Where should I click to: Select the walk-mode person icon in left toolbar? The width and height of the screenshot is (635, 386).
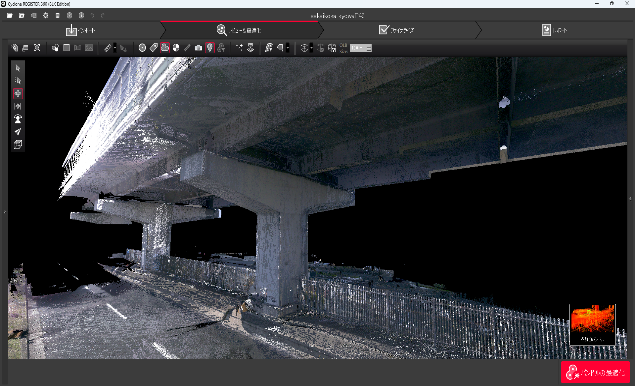[17, 119]
